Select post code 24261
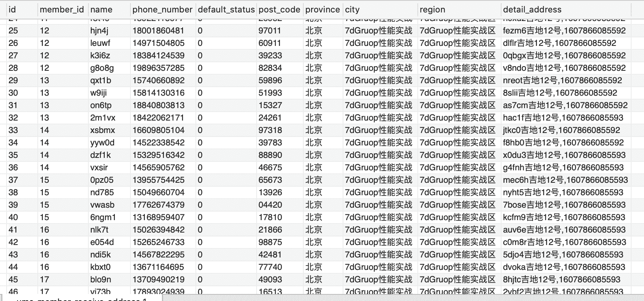Image resolution: width=644 pixels, height=301 pixels. coord(270,118)
